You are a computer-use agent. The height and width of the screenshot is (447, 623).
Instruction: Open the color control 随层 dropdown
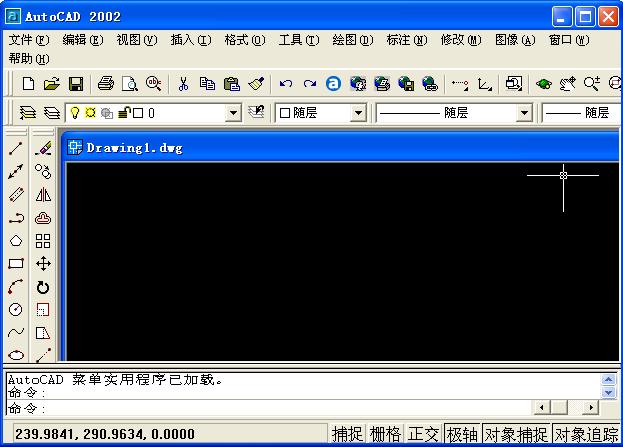click(358, 113)
